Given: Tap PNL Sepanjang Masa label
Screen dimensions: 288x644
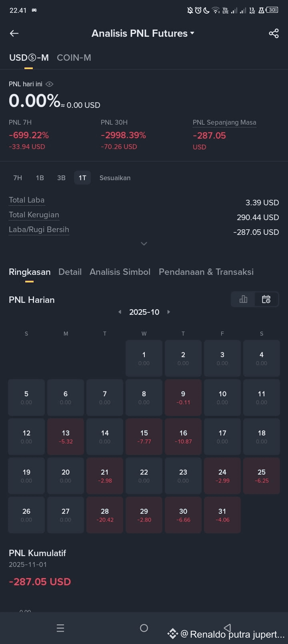Looking at the screenshot, I should 224,122.
